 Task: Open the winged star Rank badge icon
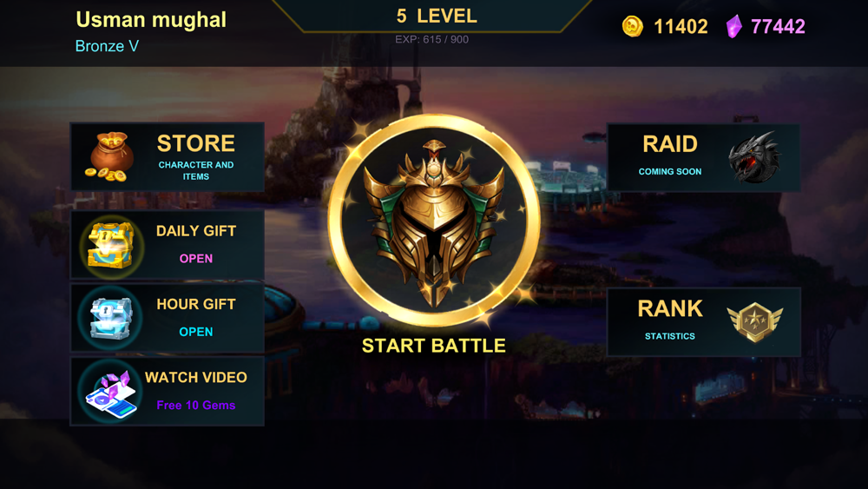(754, 321)
